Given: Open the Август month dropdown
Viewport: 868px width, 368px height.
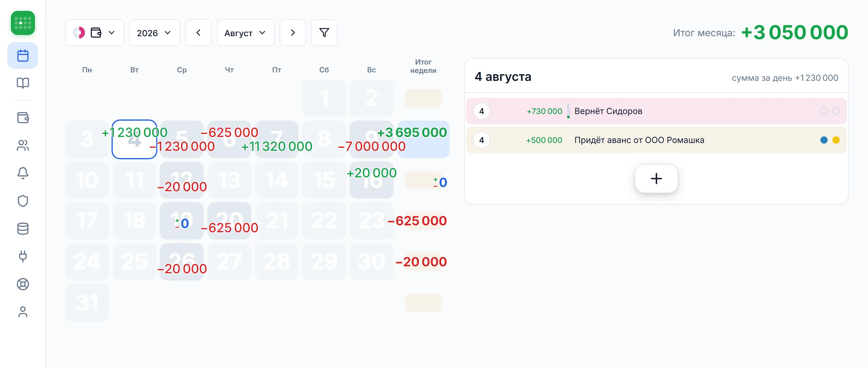Looking at the screenshot, I should coord(245,33).
